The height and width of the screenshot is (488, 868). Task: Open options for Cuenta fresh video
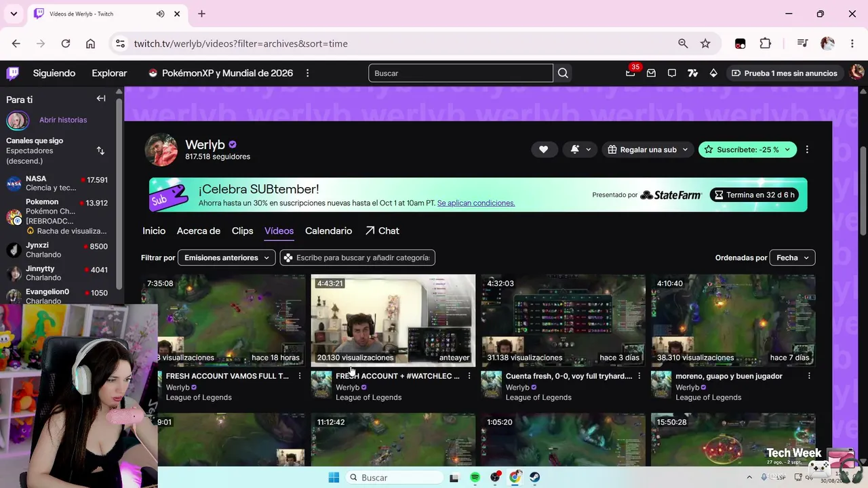click(639, 375)
